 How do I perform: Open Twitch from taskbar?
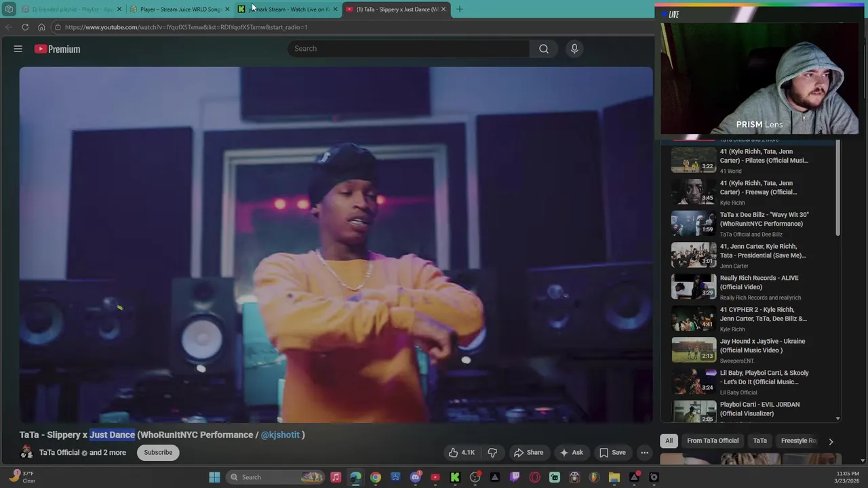click(515, 477)
